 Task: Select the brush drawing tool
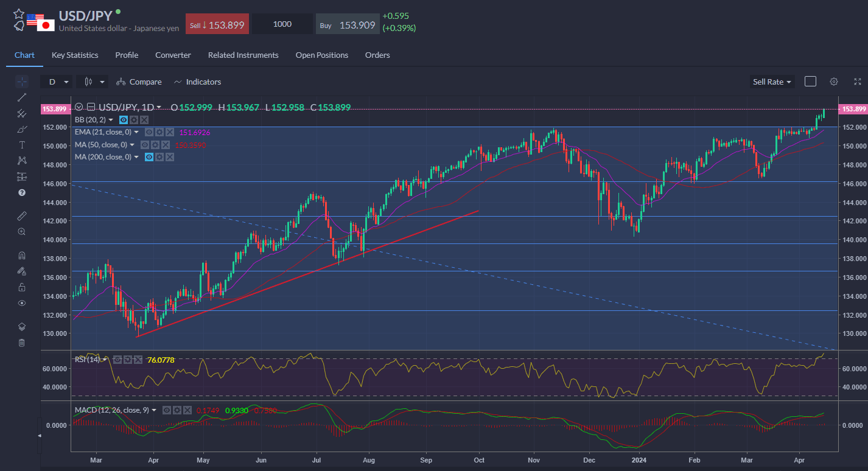tap(22, 129)
